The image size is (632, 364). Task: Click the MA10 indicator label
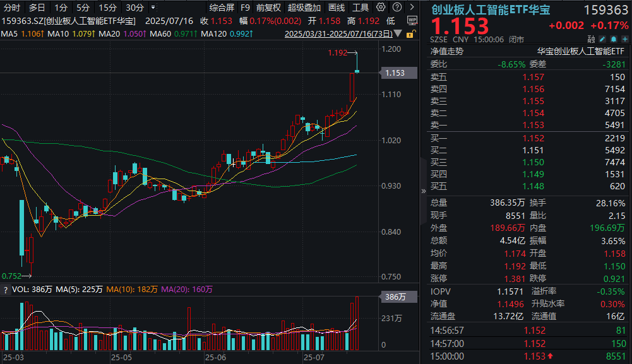click(x=58, y=34)
